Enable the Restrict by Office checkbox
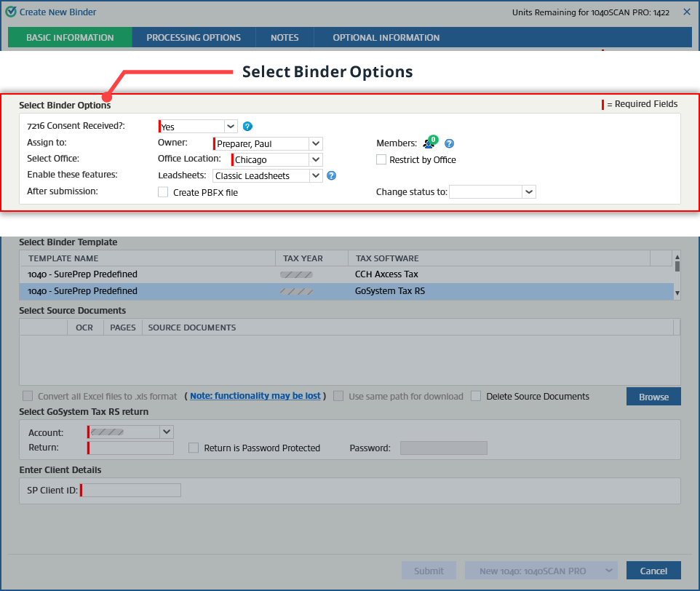The width and height of the screenshot is (700, 591). (x=381, y=159)
